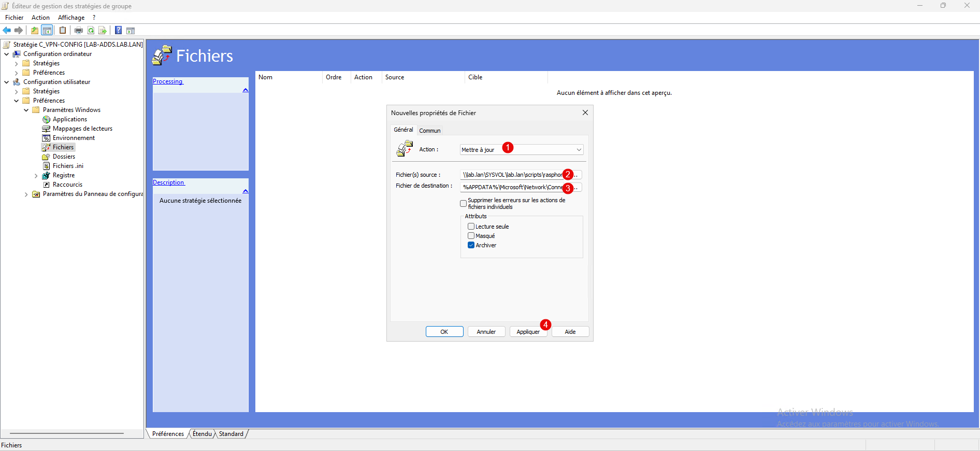980x451 pixels.
Task: Click the Export list toolbar icon
Action: click(x=103, y=31)
